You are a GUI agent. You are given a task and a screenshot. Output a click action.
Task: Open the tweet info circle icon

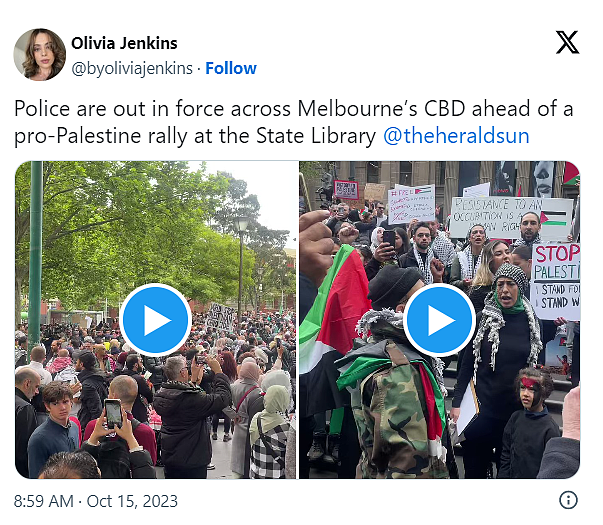pos(568,500)
